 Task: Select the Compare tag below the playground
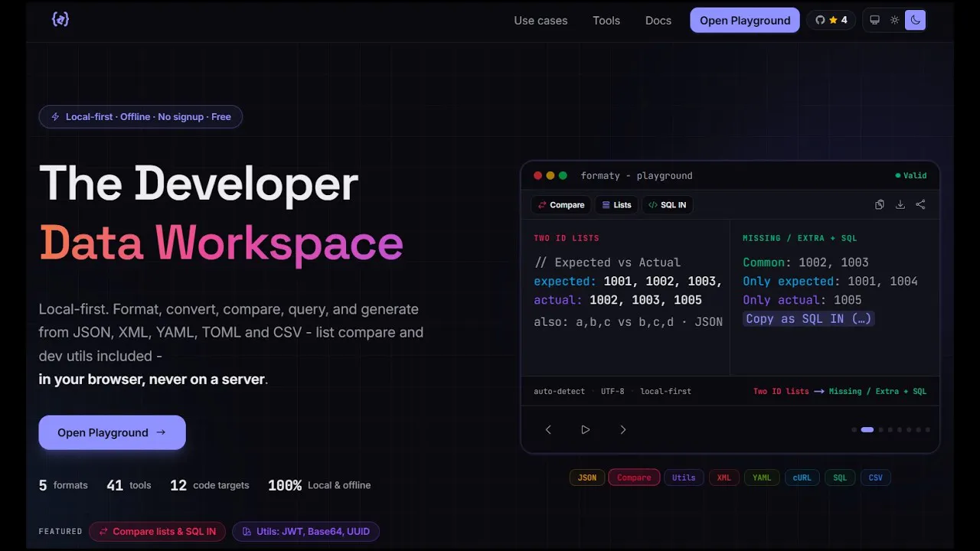[x=634, y=478]
